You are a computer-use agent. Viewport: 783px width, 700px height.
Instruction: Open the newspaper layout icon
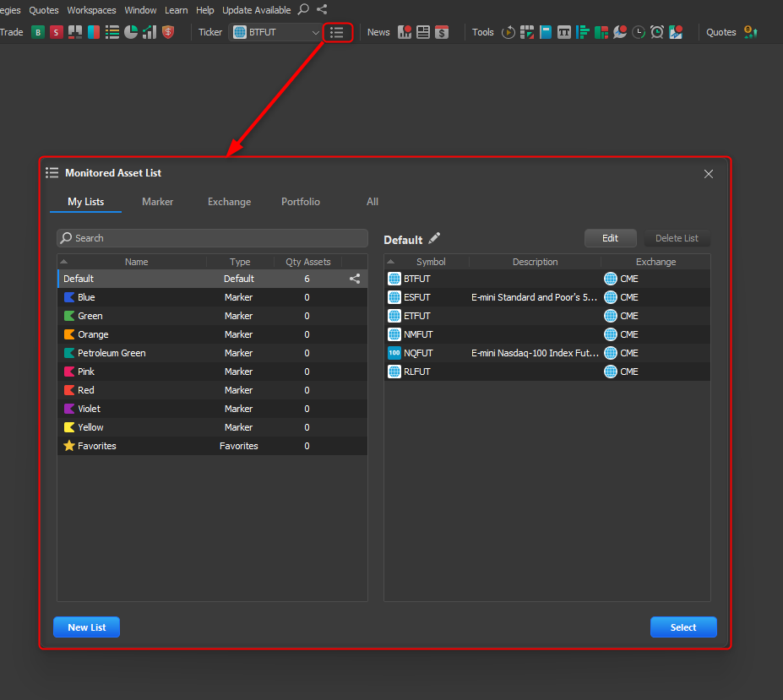[x=423, y=32]
